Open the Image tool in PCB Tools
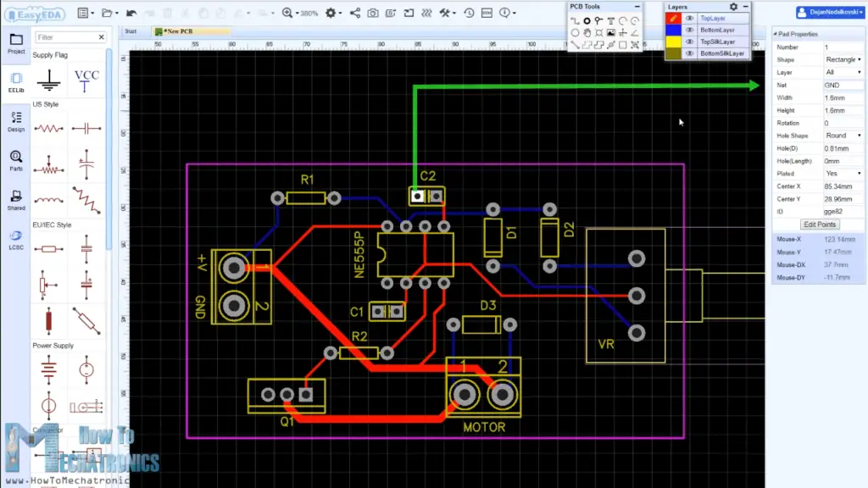Image resolution: width=868 pixels, height=488 pixels. tap(611, 32)
